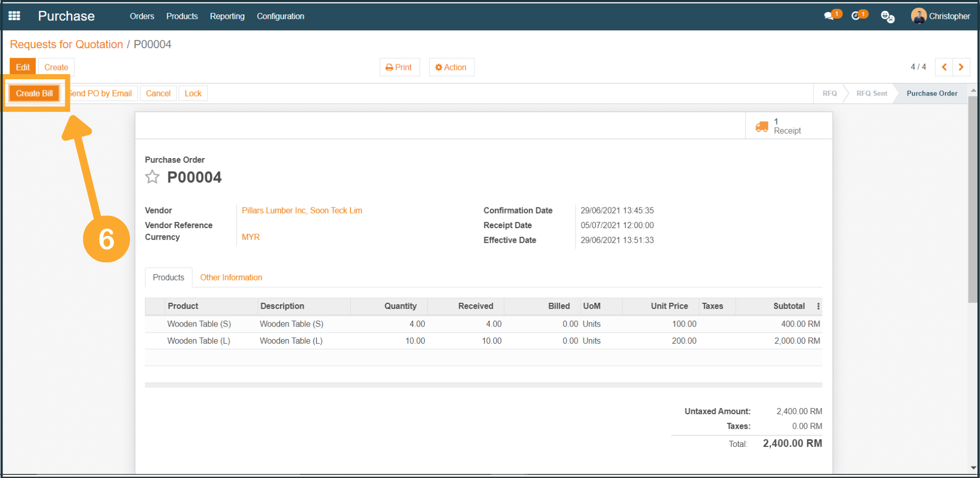Go to the next record arrow
Image resolution: width=980 pixels, height=478 pixels.
point(961,67)
